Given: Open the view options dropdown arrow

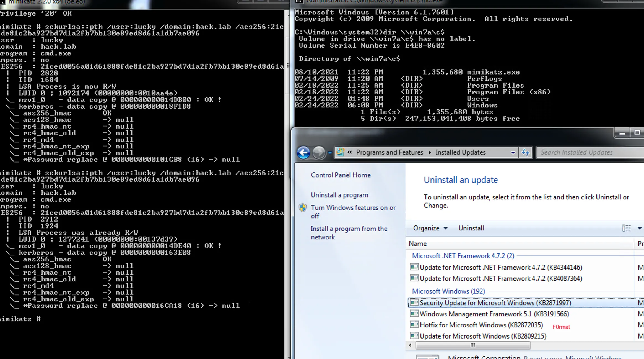Looking at the screenshot, I should tap(639, 228).
